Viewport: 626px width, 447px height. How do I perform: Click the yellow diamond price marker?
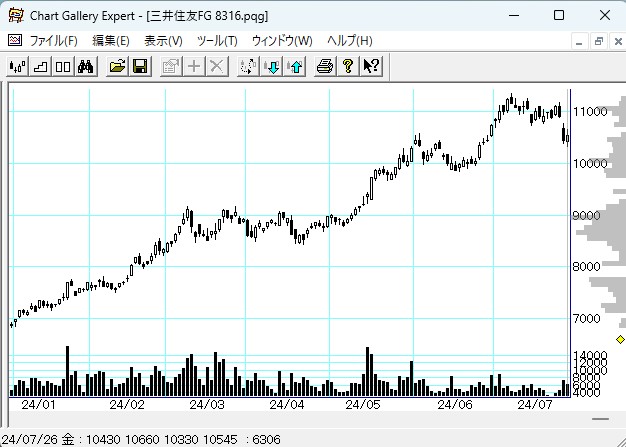[x=620, y=340]
